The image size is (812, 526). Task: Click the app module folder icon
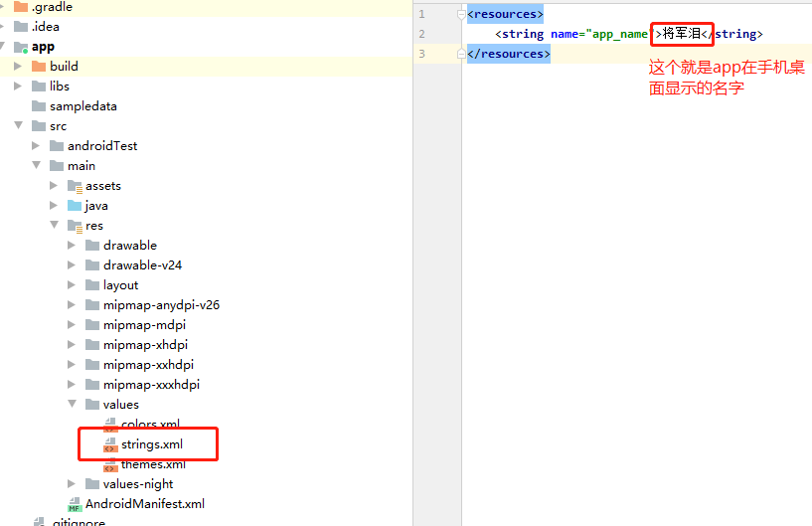point(21,47)
